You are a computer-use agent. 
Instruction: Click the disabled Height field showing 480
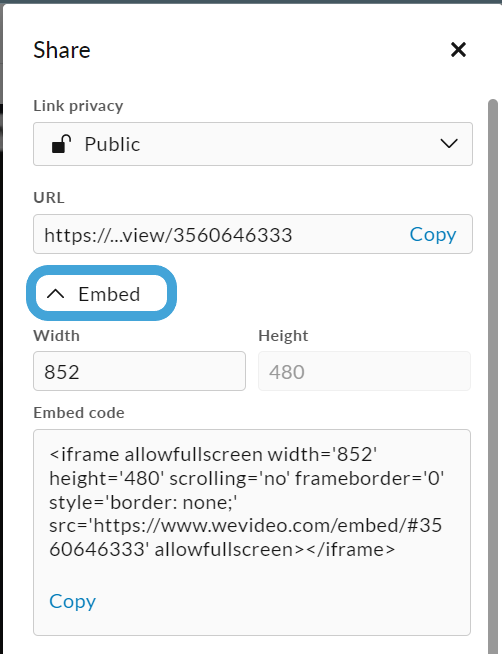pyautogui.click(x=364, y=371)
